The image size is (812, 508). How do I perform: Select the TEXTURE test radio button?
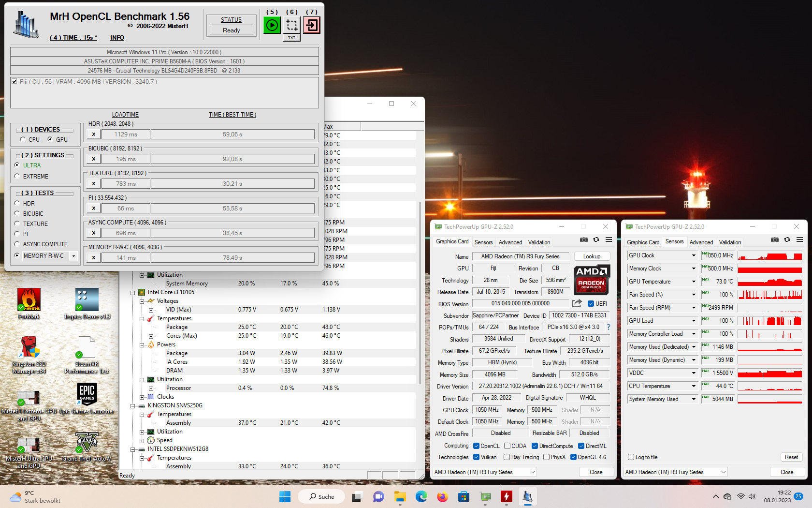17,224
